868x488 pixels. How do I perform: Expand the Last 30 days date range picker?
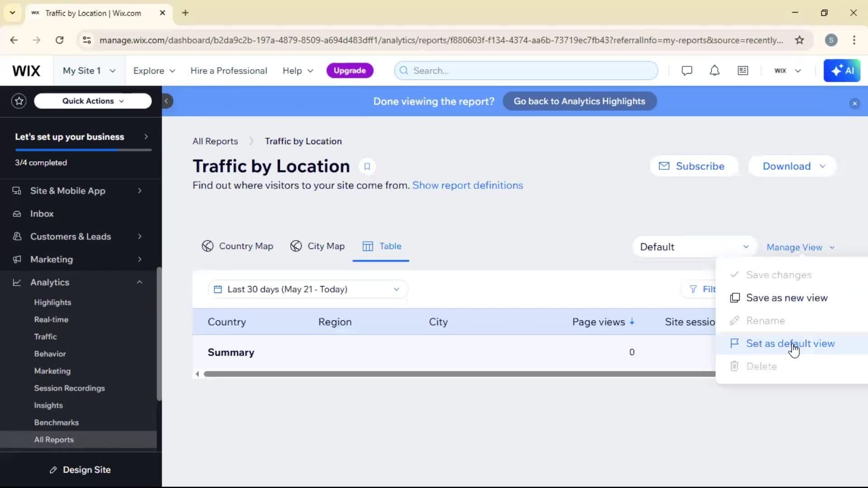point(307,289)
